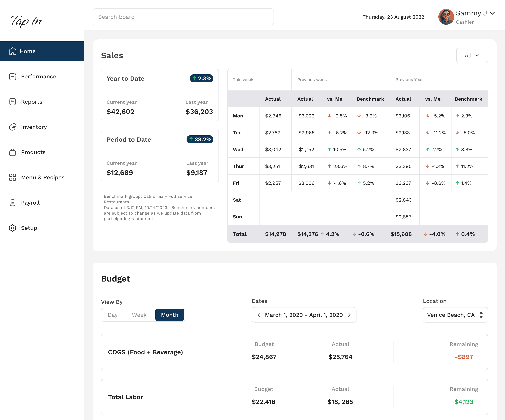Click the Reports document icon
Viewport: 505px width, 420px height.
[x=12, y=102]
